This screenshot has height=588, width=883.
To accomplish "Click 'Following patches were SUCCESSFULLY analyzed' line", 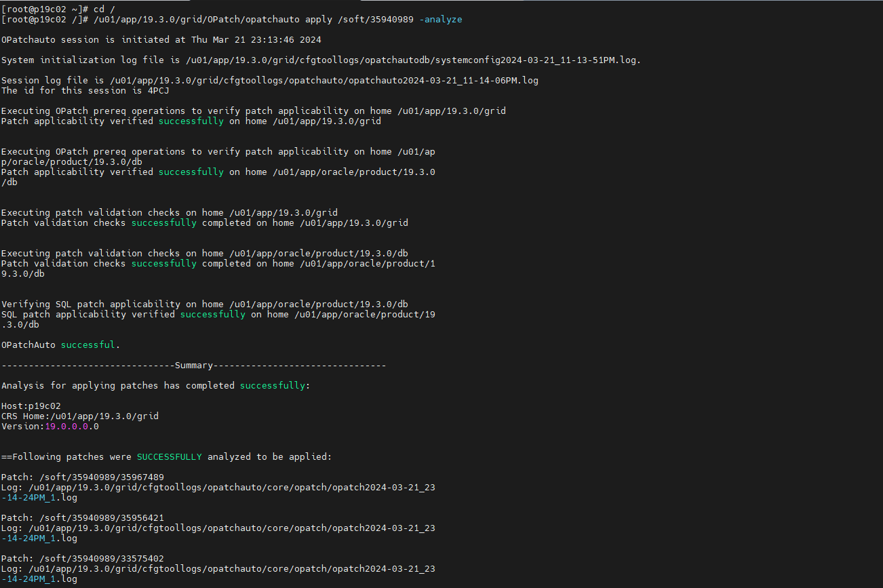I will [167, 457].
